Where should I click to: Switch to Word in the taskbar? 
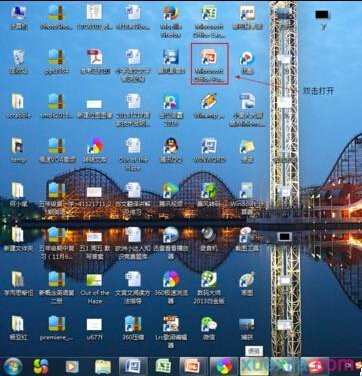point(133,367)
